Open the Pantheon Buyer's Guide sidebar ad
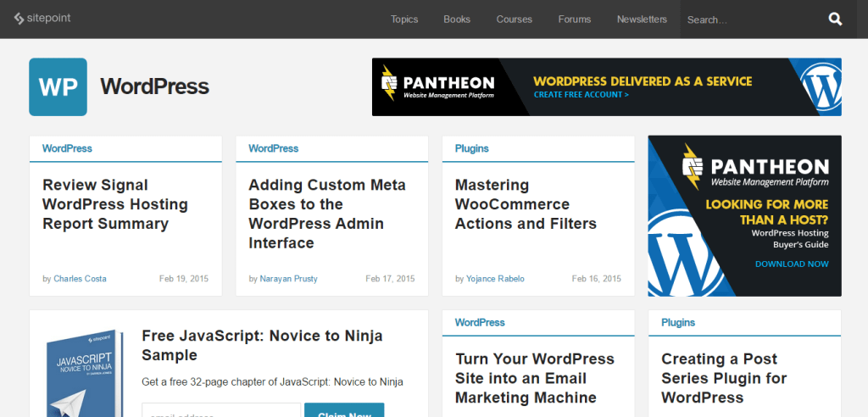Screen dimensions: 868x417 point(744,216)
